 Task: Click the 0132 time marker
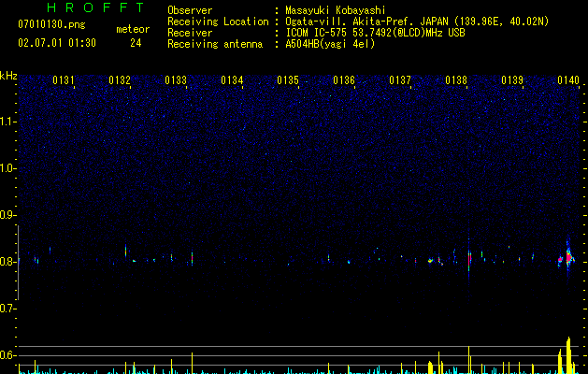pyautogui.click(x=120, y=79)
